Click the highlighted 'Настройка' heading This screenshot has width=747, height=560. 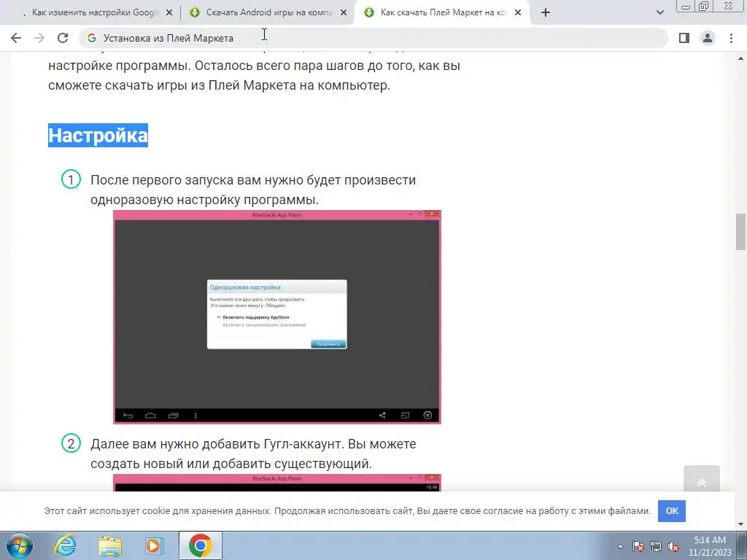(98, 135)
